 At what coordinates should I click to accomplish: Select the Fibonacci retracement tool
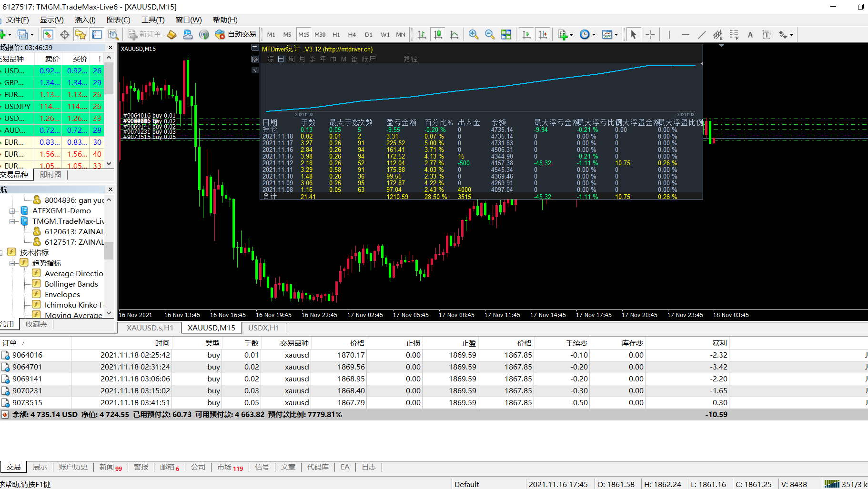734,34
